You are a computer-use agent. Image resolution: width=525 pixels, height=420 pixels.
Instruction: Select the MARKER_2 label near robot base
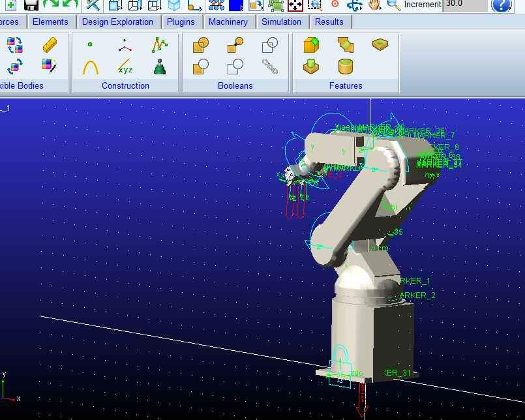(417, 295)
